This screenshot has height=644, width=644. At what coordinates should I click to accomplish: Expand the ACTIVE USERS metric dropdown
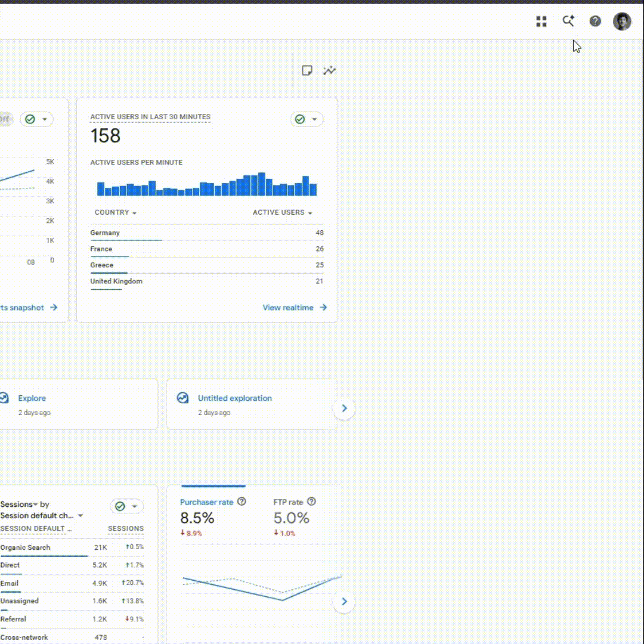click(283, 212)
